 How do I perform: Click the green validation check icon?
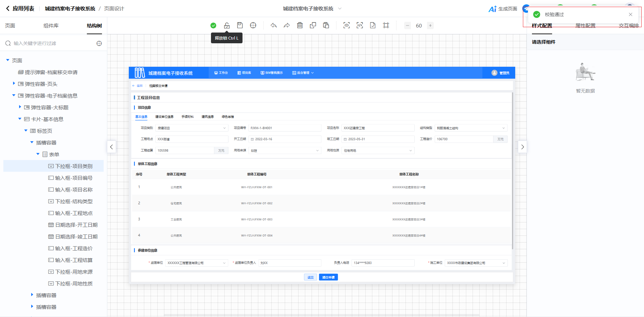(213, 25)
